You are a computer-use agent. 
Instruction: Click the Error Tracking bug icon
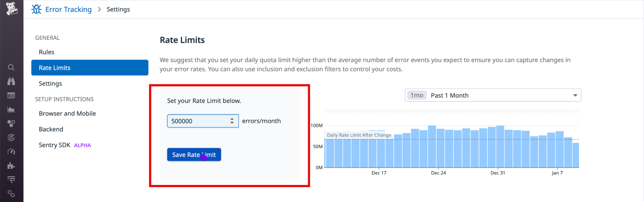click(x=36, y=9)
